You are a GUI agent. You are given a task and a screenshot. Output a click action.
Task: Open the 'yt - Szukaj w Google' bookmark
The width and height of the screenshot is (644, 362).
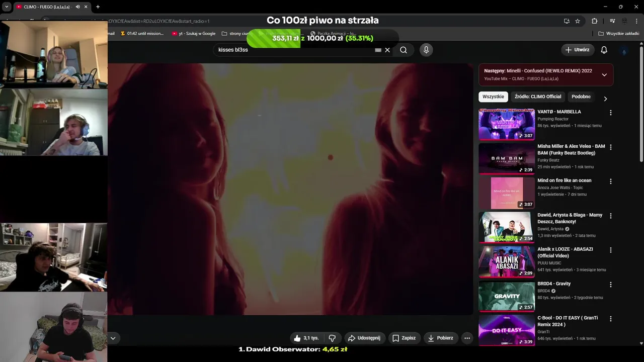point(194,33)
